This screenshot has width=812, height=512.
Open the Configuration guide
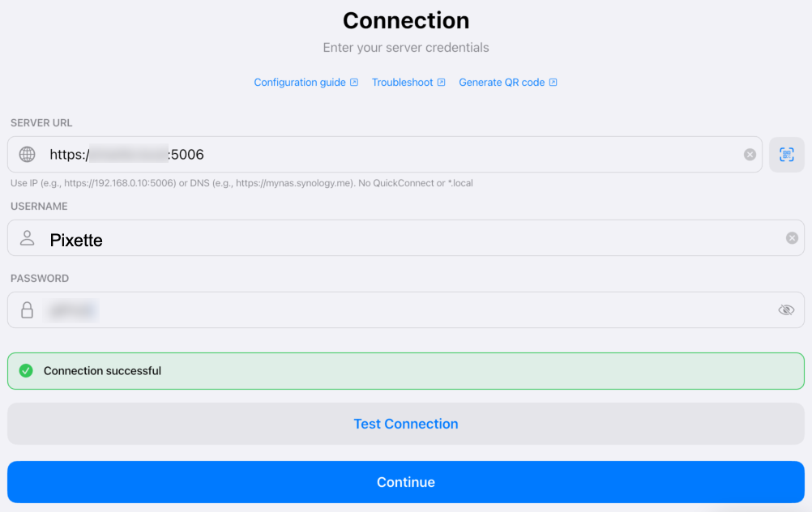[x=300, y=82]
